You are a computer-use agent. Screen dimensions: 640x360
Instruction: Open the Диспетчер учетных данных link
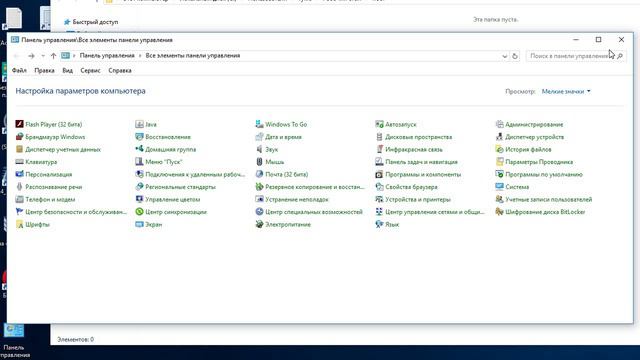tap(63, 149)
